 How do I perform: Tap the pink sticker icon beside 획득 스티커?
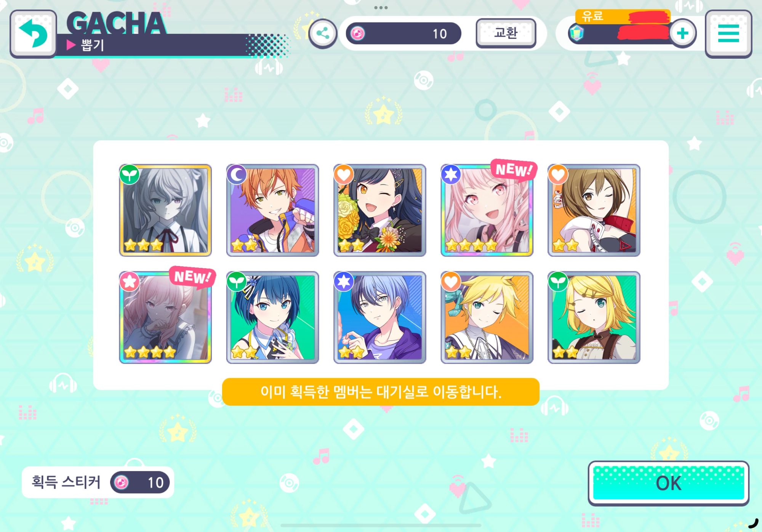[122, 482]
